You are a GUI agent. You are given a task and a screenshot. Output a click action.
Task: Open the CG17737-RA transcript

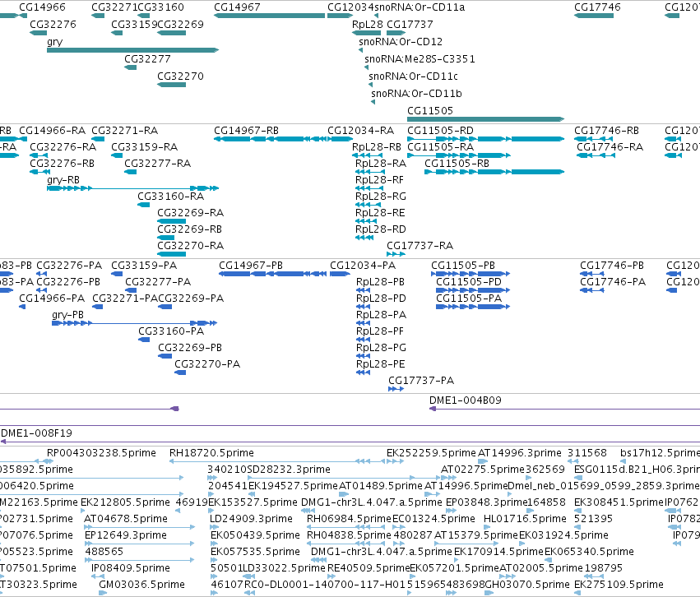pyautogui.click(x=396, y=254)
